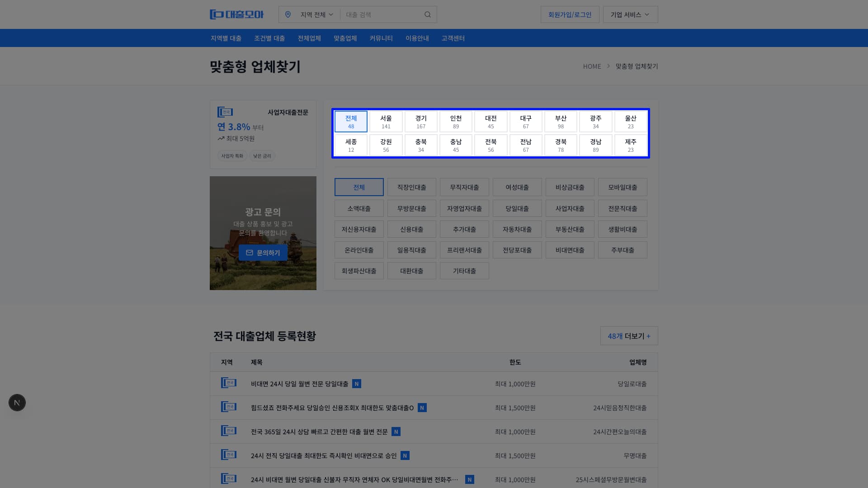Click the upward trend arrow icon near 최대 5억원

(x=220, y=138)
